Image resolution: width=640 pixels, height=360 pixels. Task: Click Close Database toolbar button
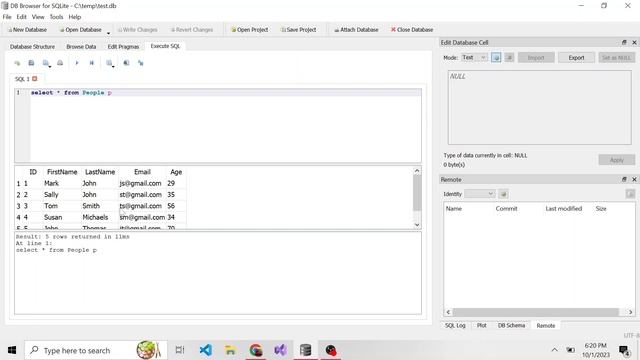pyautogui.click(x=412, y=30)
